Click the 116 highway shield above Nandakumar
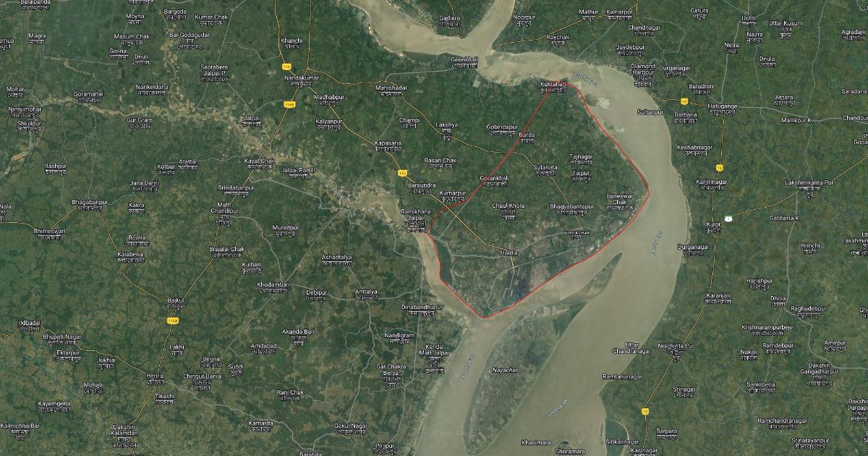The height and width of the screenshot is (456, 868). [x=287, y=66]
